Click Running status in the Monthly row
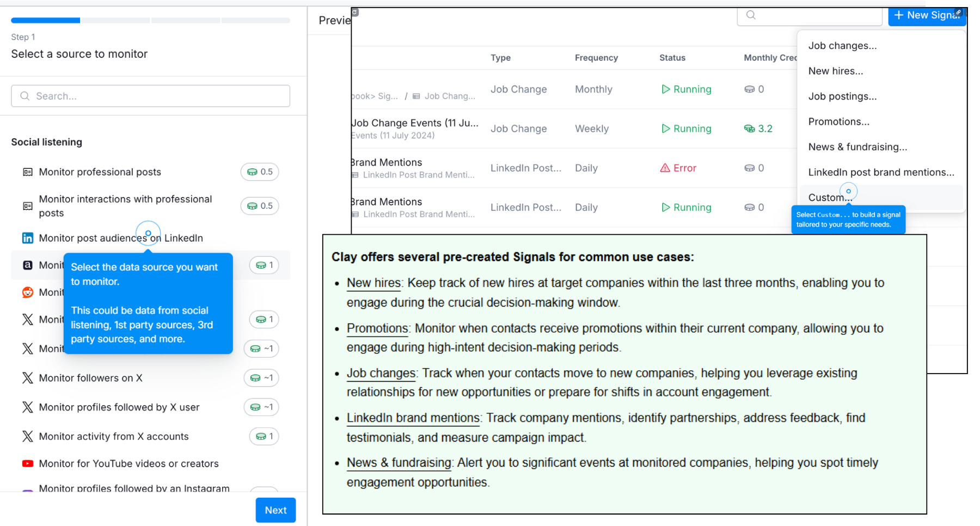The width and height of the screenshot is (980, 526). coord(686,89)
